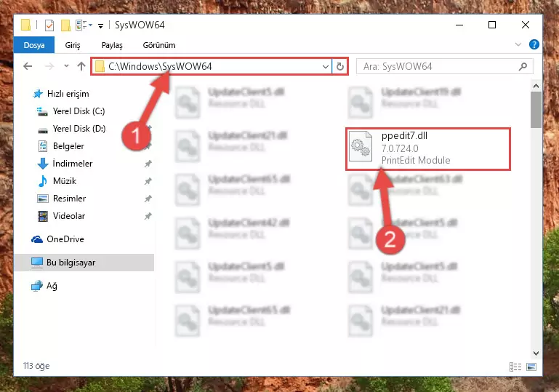The width and height of the screenshot is (559, 392).
Task: Open Yerel Disk (C:) in sidebar
Action: (79, 111)
